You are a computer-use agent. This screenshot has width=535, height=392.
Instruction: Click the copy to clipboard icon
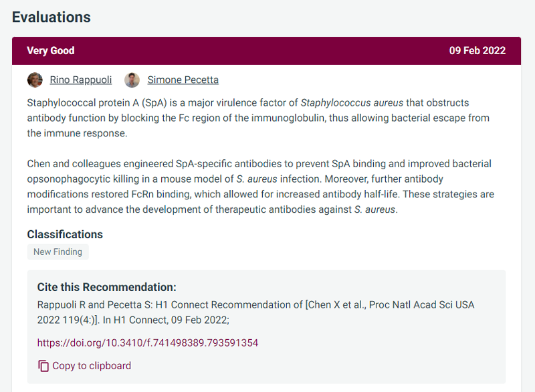[x=43, y=366]
